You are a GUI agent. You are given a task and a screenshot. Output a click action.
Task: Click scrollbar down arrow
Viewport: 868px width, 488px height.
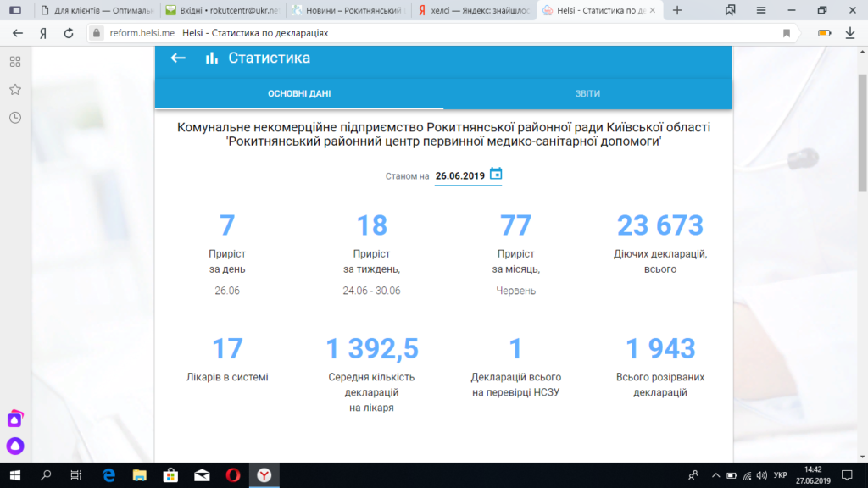[x=862, y=457]
